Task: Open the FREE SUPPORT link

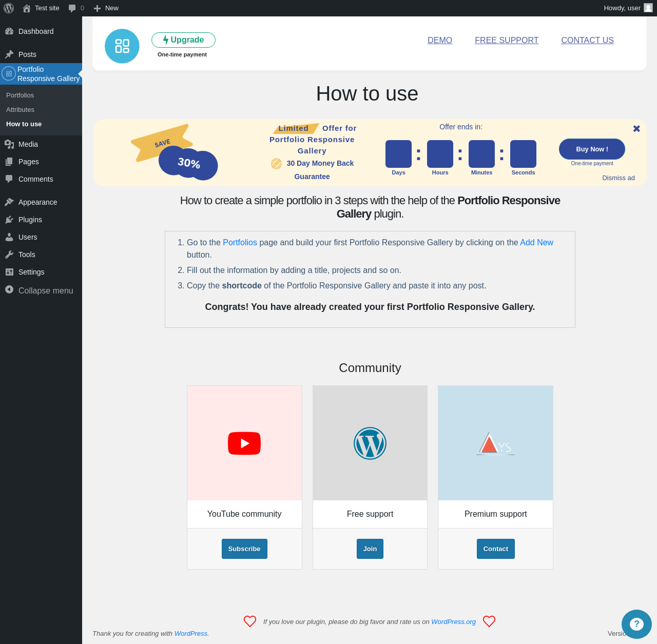Action: point(507,40)
